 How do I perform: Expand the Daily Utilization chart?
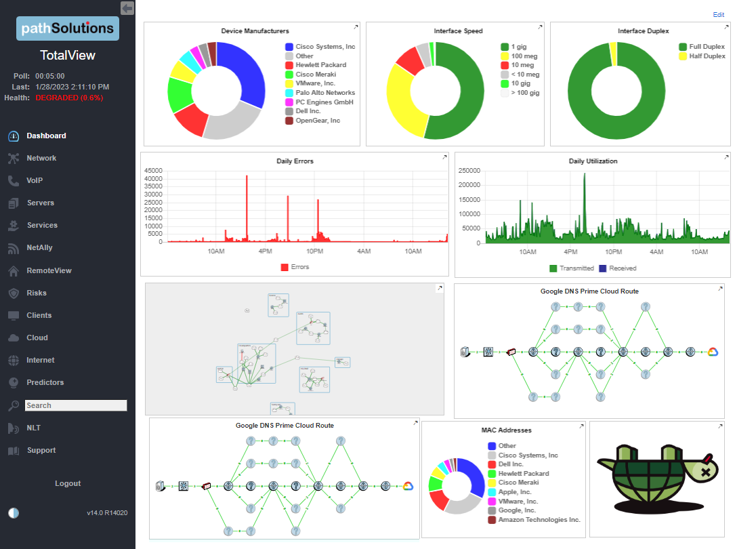726,157
